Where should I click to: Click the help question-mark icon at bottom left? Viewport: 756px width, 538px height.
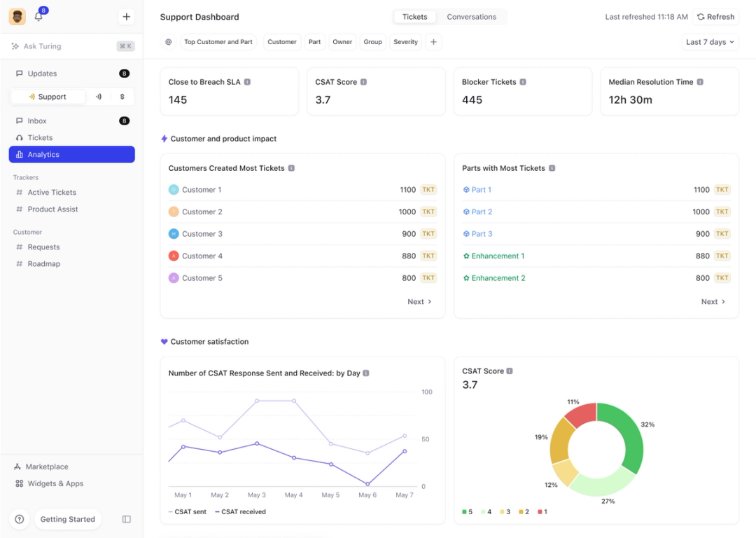tap(19, 519)
